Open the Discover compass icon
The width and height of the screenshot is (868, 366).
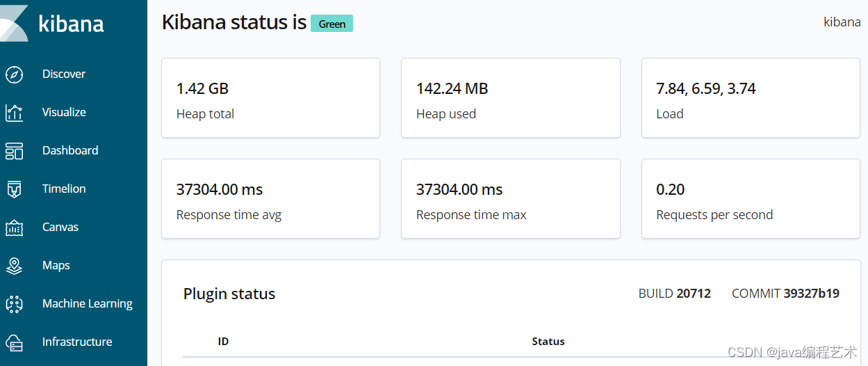(x=14, y=74)
